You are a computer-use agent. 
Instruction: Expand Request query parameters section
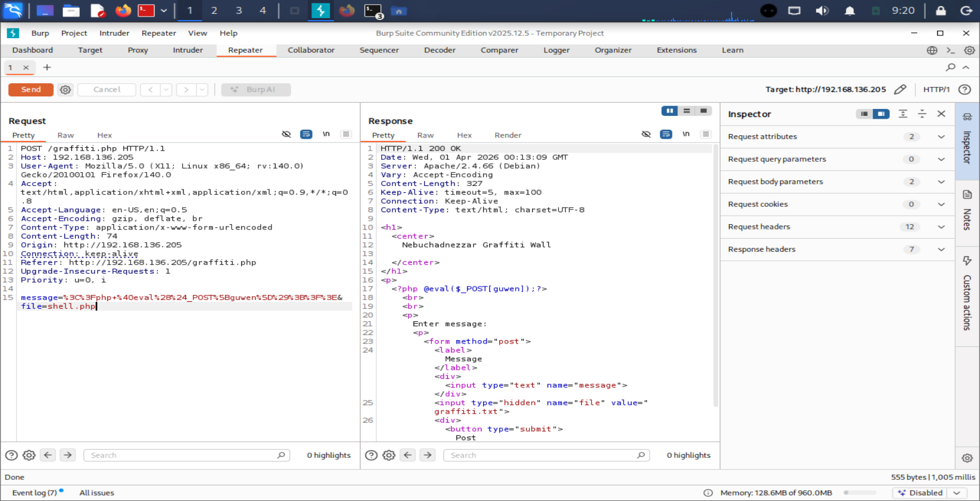[941, 159]
